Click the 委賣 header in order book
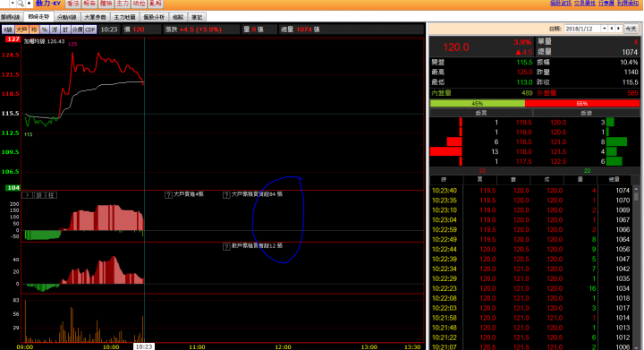The image size is (644, 350). (x=586, y=113)
